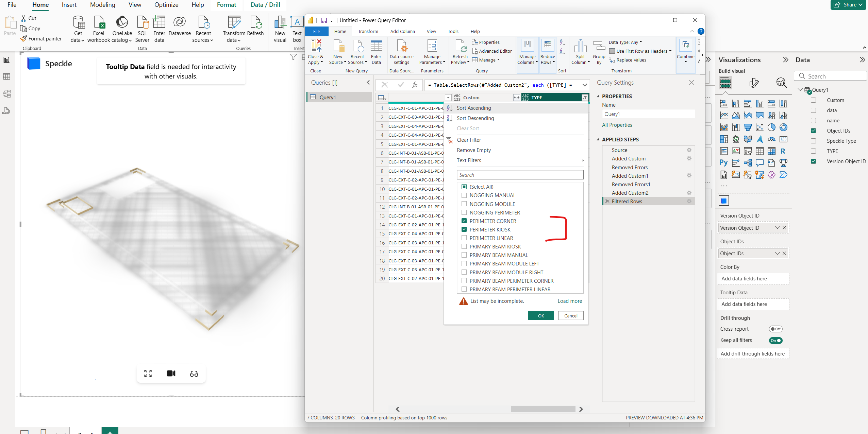Click Close & Apply icon in Power Query
This screenshot has height=434, width=868.
pyautogui.click(x=316, y=46)
